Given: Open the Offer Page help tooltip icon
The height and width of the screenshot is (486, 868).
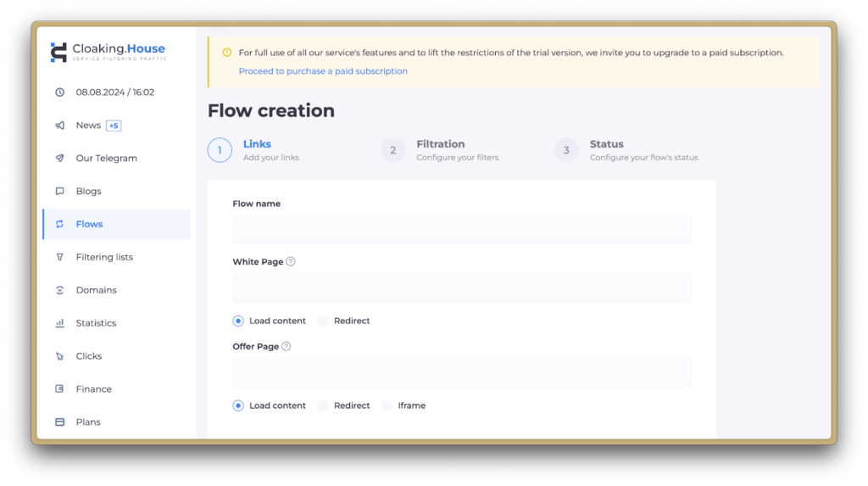Looking at the screenshot, I should pyautogui.click(x=286, y=346).
